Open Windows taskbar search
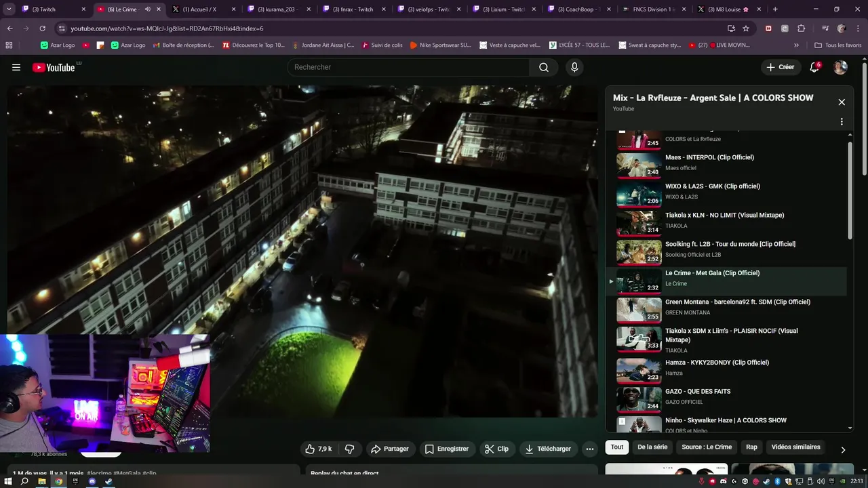The height and width of the screenshot is (488, 868). (24, 481)
